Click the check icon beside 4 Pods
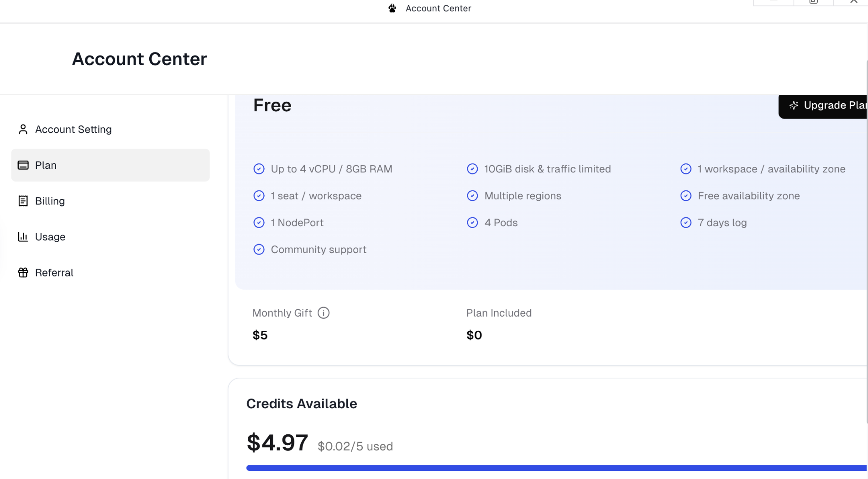Image resolution: width=868 pixels, height=479 pixels. [472, 223]
